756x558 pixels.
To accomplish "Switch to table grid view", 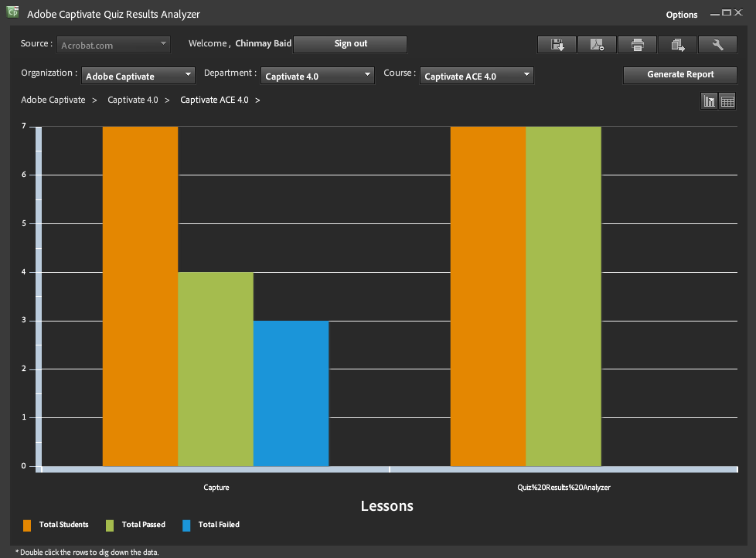I will coord(727,101).
